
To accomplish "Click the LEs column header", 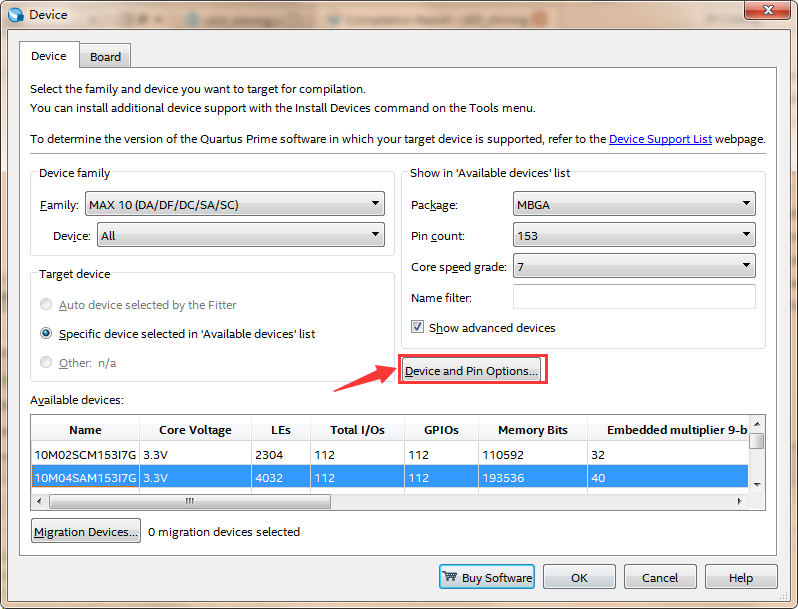I will point(281,429).
